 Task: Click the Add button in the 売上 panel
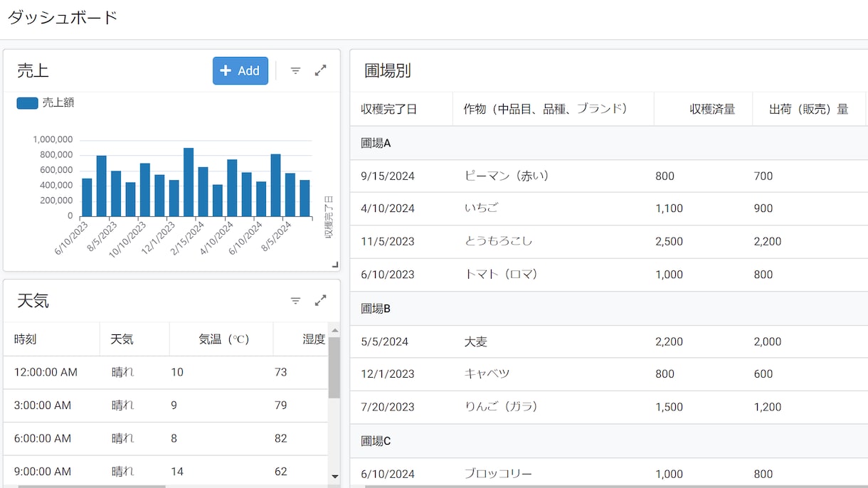pyautogui.click(x=240, y=70)
